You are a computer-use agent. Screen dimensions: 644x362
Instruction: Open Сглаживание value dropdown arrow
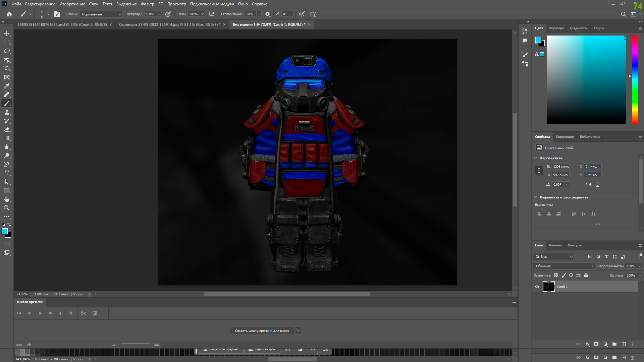[x=259, y=14]
